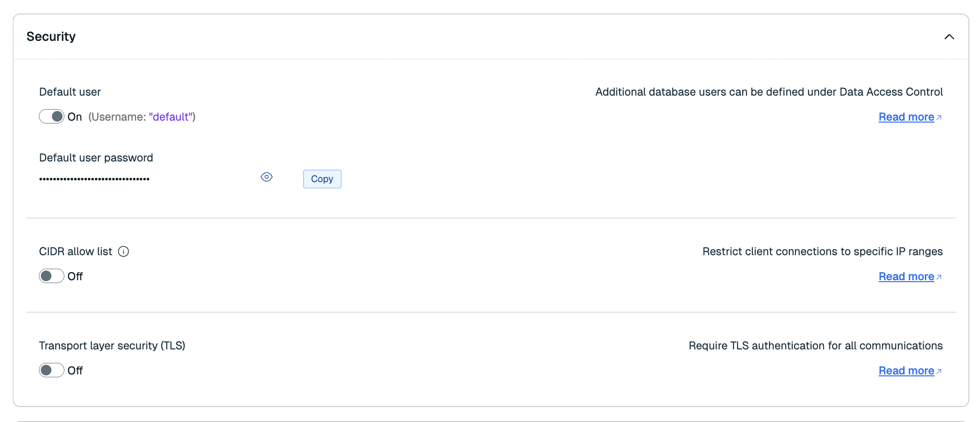
Task: Select the purple "default" username text
Action: tap(171, 117)
